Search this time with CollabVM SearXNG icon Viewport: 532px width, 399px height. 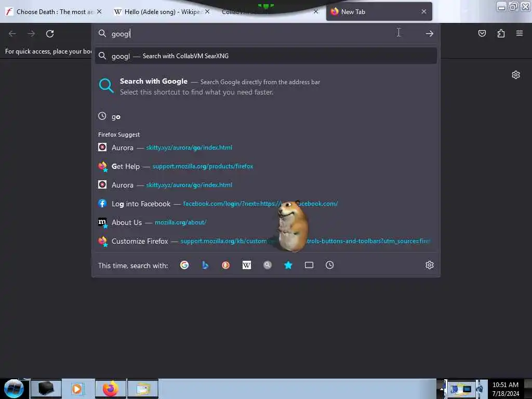coord(268,265)
